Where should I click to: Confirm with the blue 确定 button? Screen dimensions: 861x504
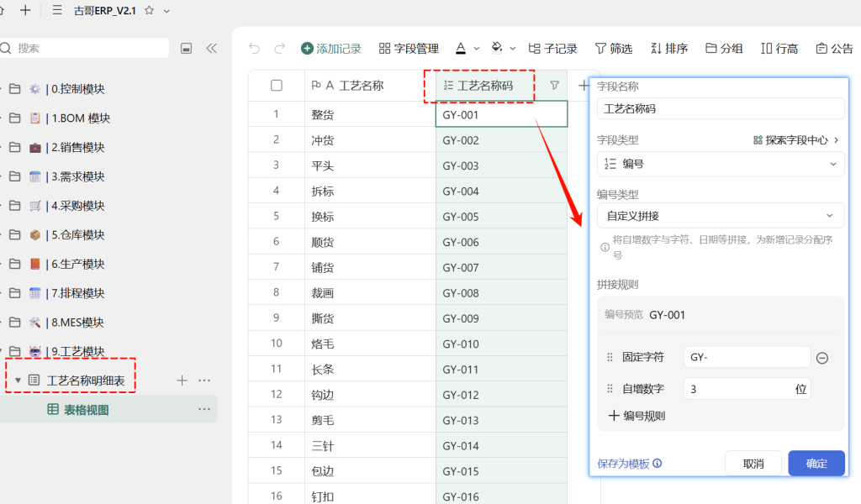(x=816, y=464)
